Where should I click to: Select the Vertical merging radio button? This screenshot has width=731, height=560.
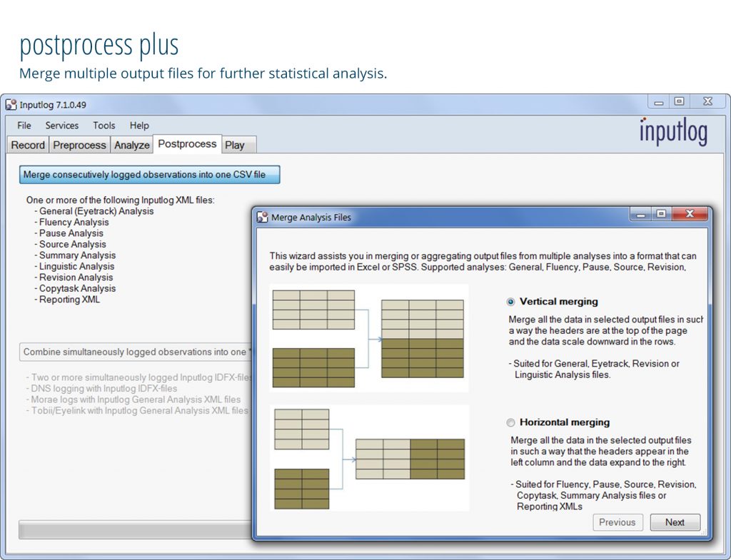click(510, 302)
